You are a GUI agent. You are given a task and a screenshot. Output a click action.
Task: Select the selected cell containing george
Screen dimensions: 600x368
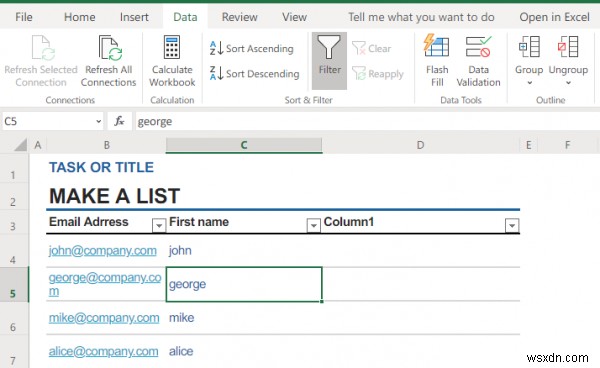(244, 284)
